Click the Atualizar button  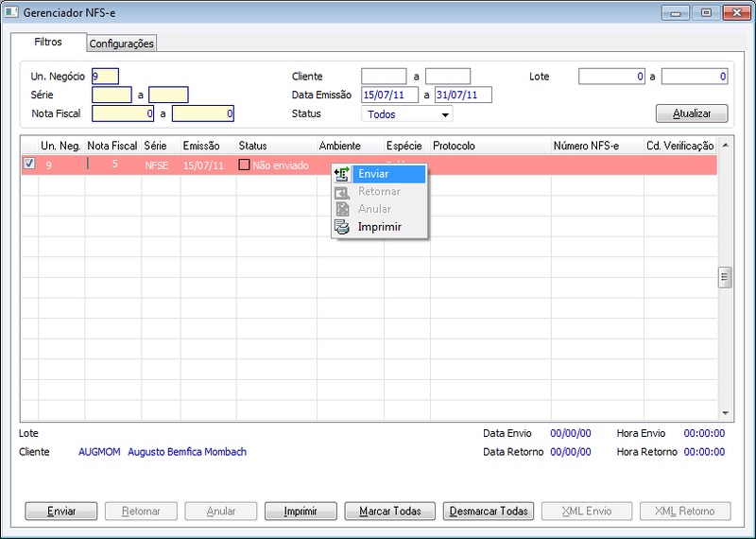pyautogui.click(x=692, y=113)
